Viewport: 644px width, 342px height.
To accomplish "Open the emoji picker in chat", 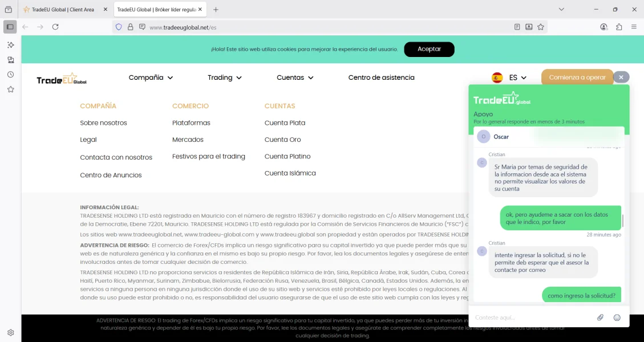I will (617, 317).
